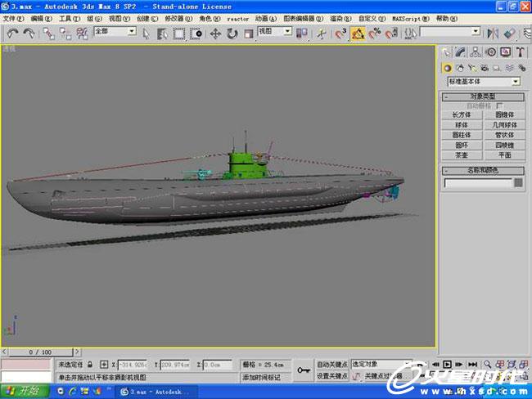Image resolution: width=532 pixels, height=399 pixels.
Task: Click the Undo arrow icon
Action: coord(12,34)
